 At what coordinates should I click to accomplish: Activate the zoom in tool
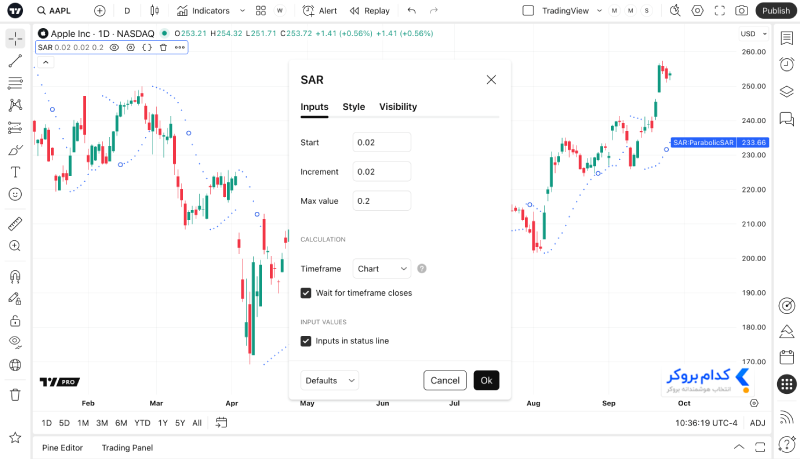(x=15, y=246)
